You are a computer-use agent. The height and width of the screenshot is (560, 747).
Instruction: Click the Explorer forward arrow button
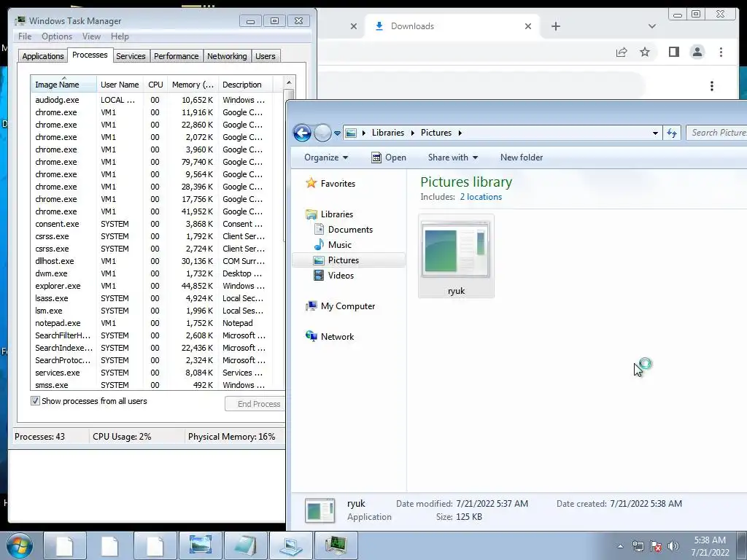click(322, 133)
